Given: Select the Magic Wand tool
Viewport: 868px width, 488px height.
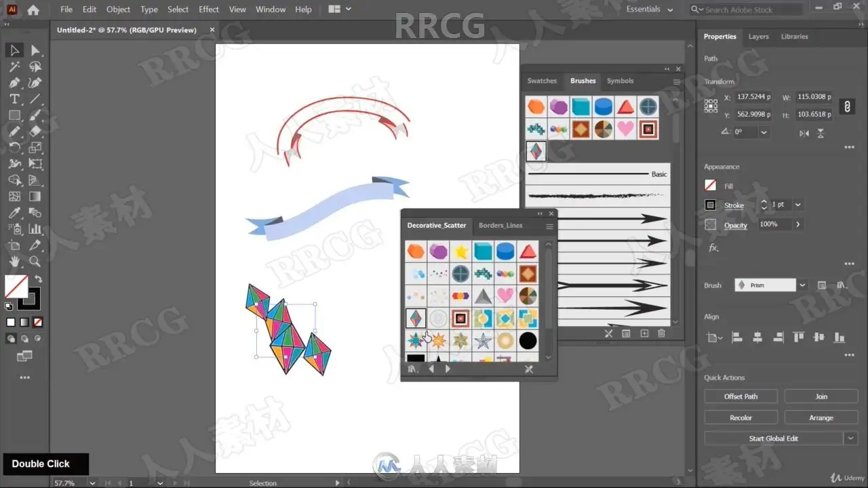Looking at the screenshot, I should click(14, 66).
